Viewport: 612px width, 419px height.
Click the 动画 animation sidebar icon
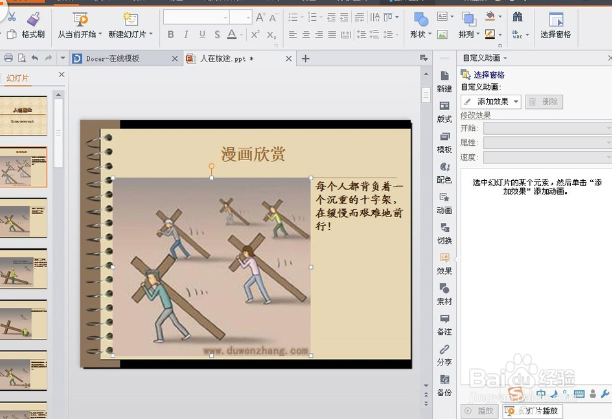[445, 203]
